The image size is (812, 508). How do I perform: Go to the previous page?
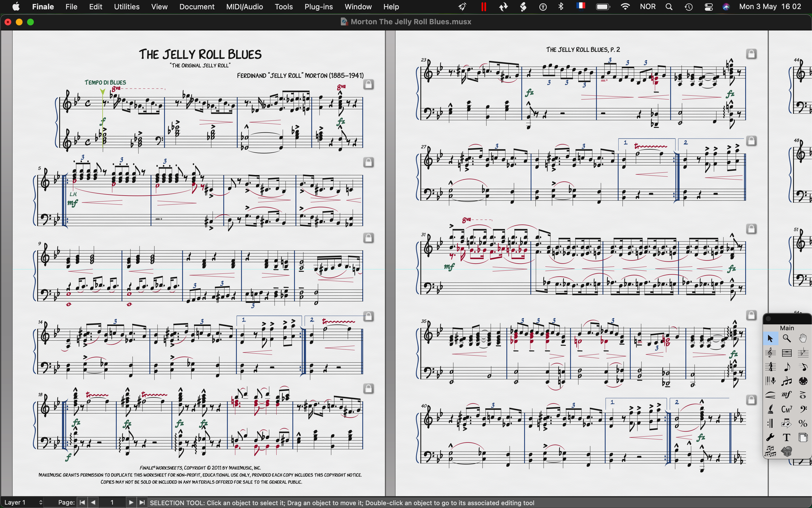pyautogui.click(x=94, y=503)
